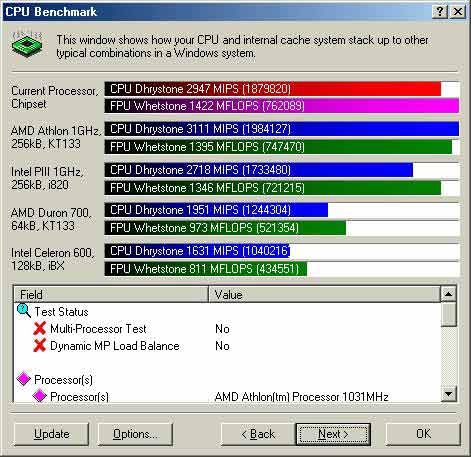Viewport: 471px width, 457px height.
Task: Click the scrollbar up arrow
Action: pyautogui.click(x=448, y=294)
